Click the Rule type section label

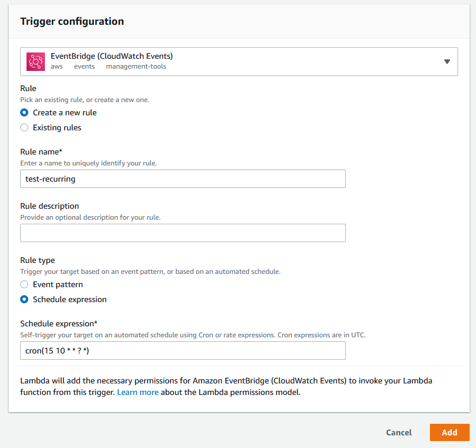click(37, 260)
